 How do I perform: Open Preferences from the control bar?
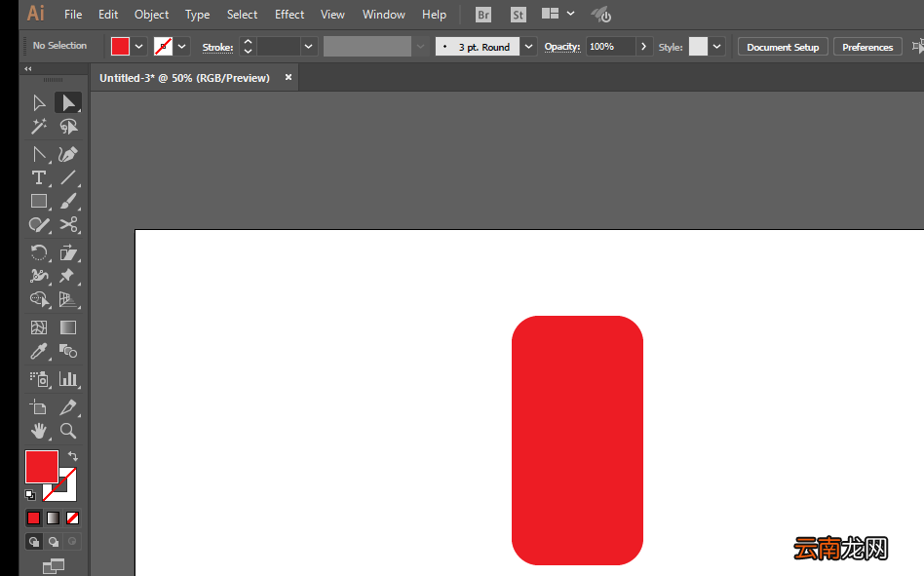pos(867,47)
